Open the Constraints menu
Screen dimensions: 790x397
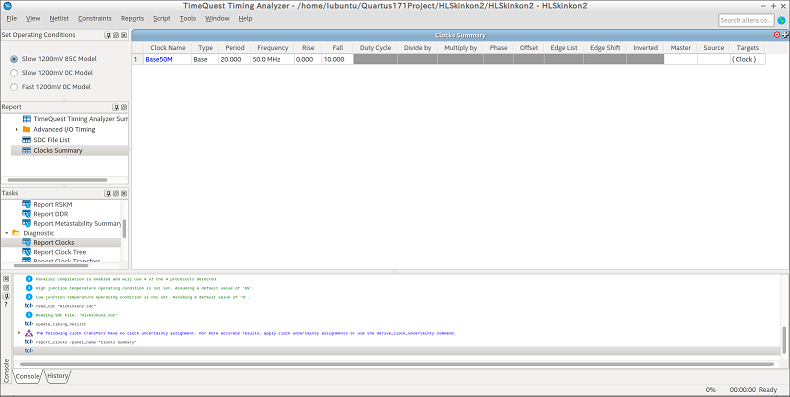(95, 19)
